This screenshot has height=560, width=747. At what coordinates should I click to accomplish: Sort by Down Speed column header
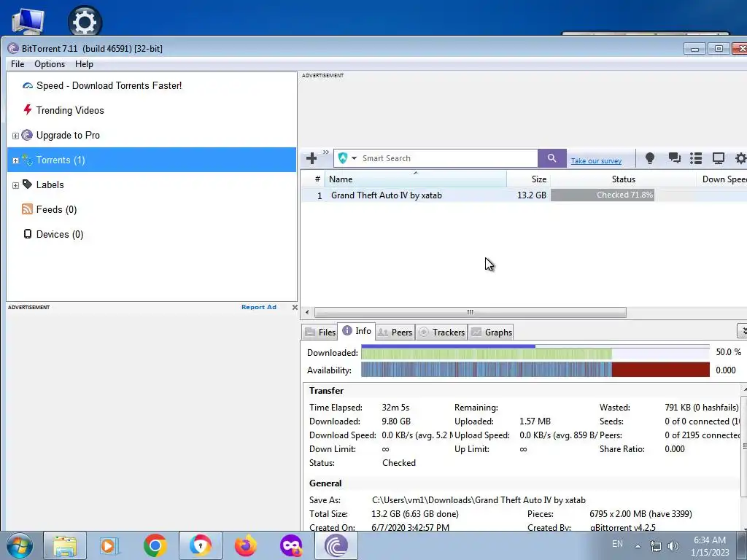coord(721,179)
